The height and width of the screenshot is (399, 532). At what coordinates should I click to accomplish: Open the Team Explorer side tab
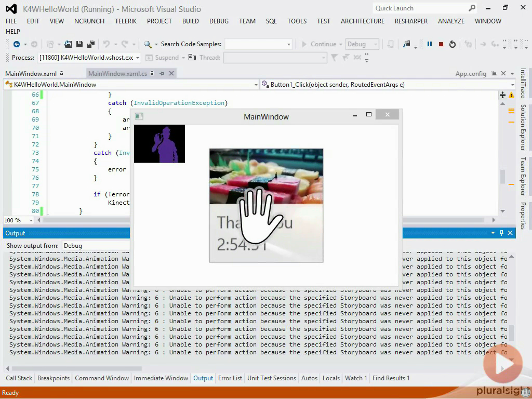523,177
